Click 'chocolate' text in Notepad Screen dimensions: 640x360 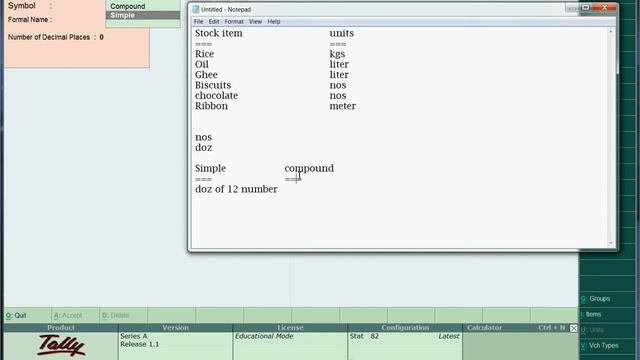(x=216, y=96)
